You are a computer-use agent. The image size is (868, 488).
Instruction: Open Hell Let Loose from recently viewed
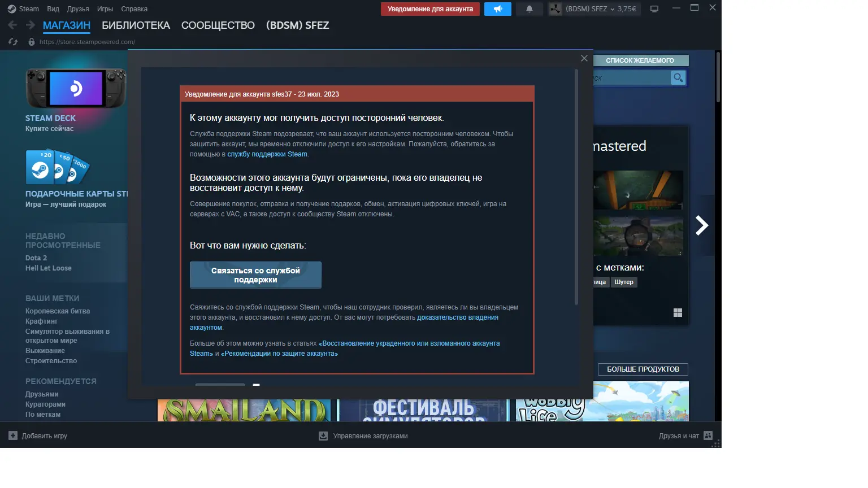pos(49,268)
